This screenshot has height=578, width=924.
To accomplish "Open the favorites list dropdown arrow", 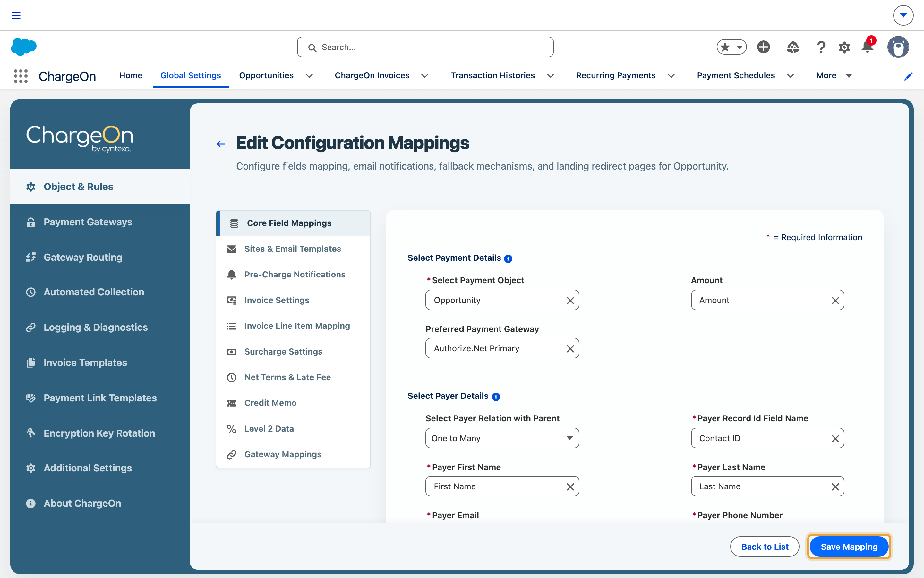I will 740,47.
